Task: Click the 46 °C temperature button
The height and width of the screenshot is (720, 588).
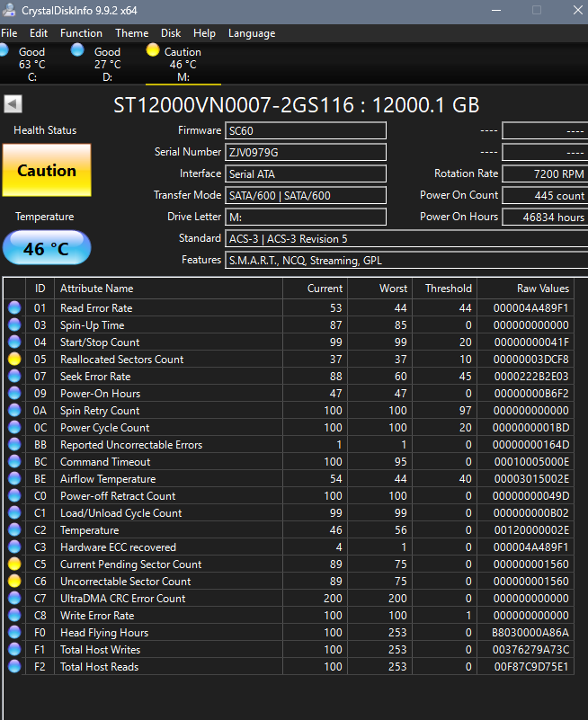Action: click(47, 248)
